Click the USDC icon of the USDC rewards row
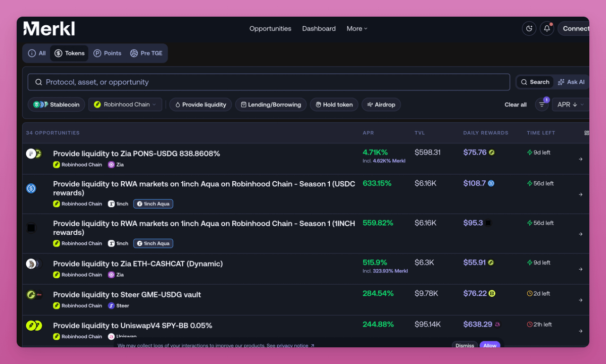 click(x=31, y=188)
